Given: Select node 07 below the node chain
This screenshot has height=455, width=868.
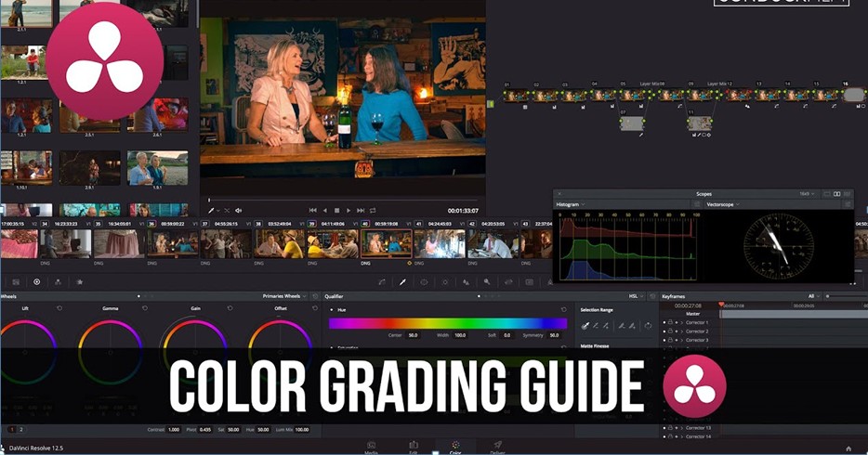Looking at the screenshot, I should [632, 123].
